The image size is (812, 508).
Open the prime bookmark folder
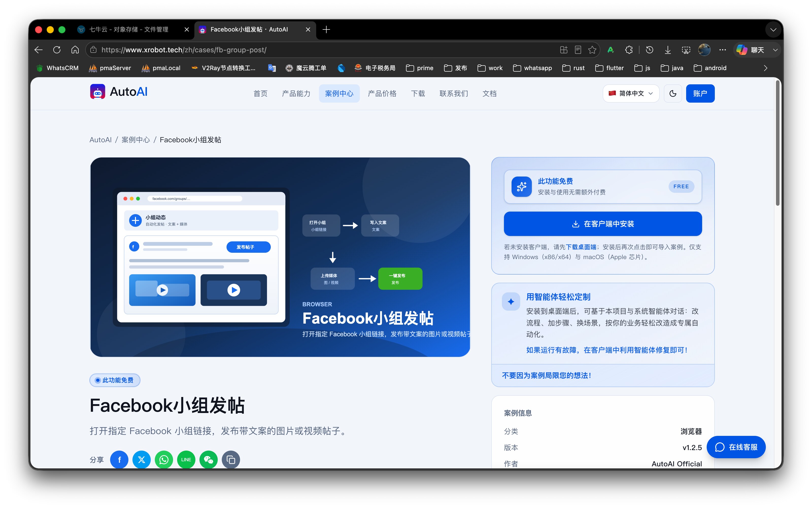coord(419,68)
